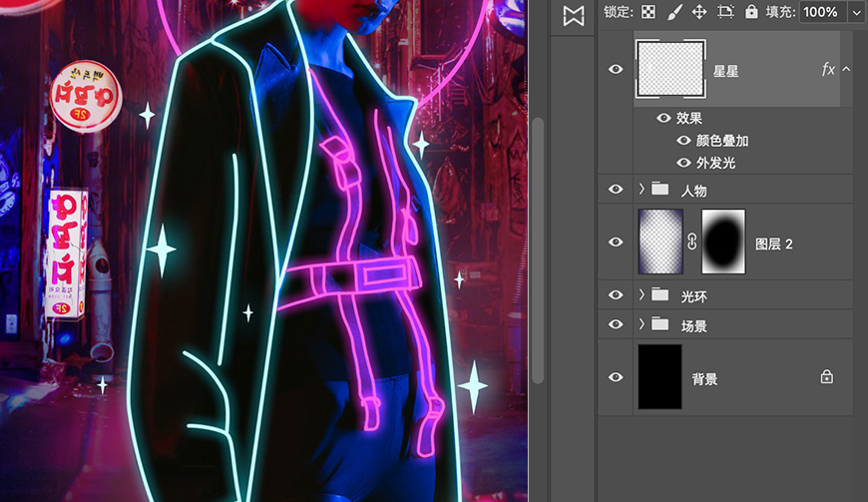Hide the 外发光 effect
This screenshot has height=502, width=868.
(683, 163)
